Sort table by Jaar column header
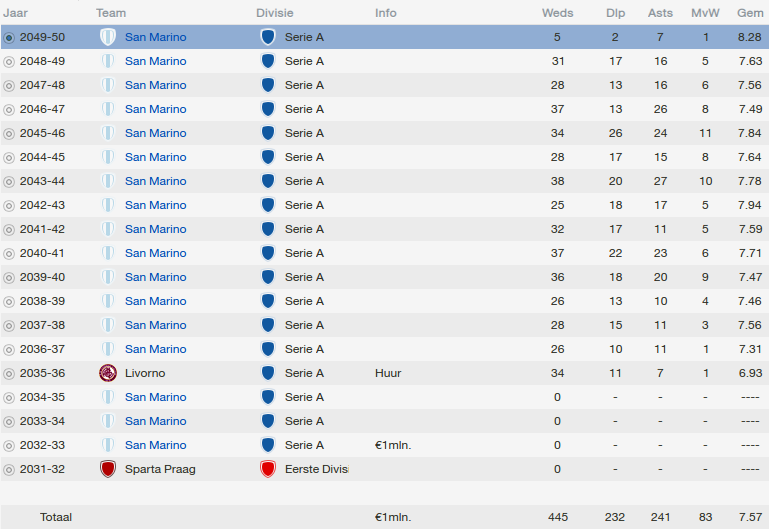The height and width of the screenshot is (529, 769). [15, 13]
